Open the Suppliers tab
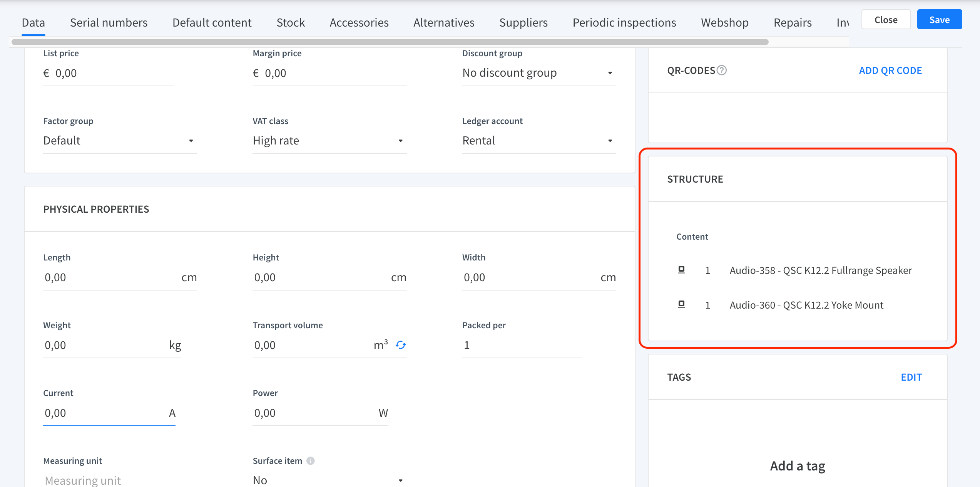Screen dimensions: 980x487 523,22
